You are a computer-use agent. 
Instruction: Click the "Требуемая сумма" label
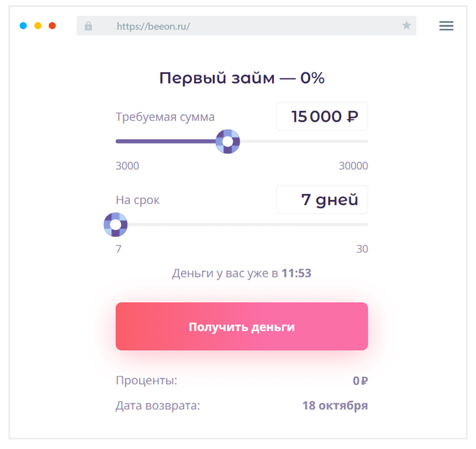(x=165, y=117)
